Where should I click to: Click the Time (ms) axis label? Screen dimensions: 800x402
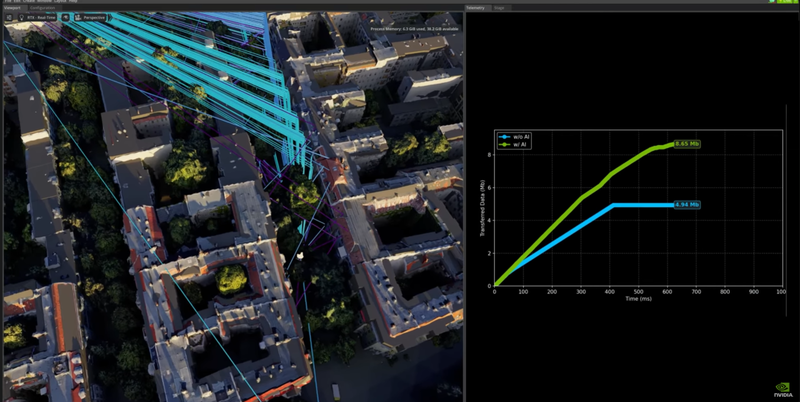click(638, 298)
